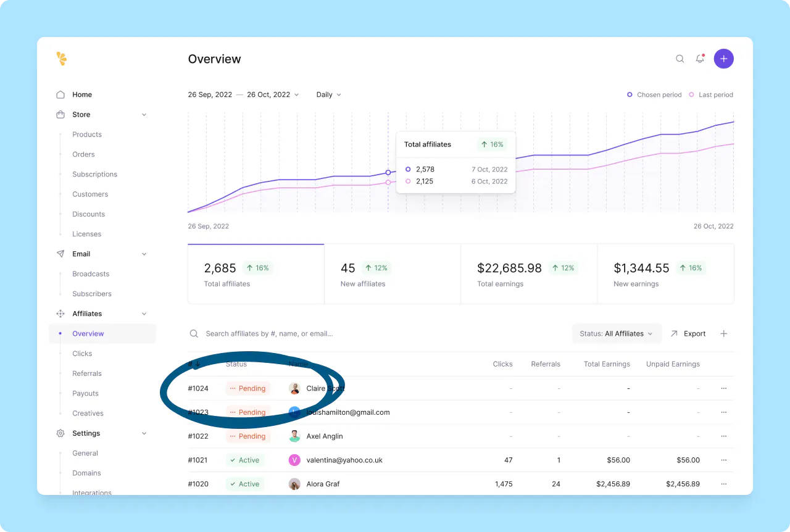Screen dimensions: 790x532
Task: Click the sort arrow next to the # column
Action: tap(199, 364)
